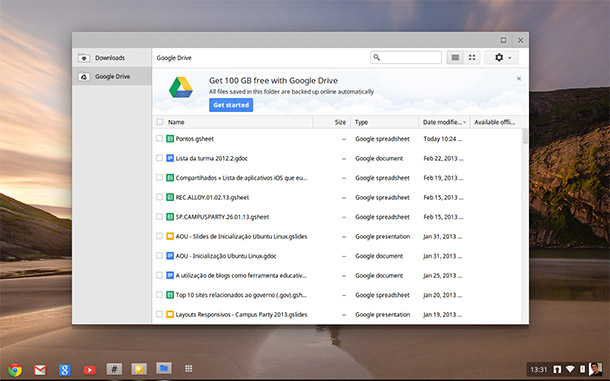Select REC.ALLOY.01.02.13.gsheet
Screen dimensions: 610x381
pyautogui.click(x=212, y=197)
